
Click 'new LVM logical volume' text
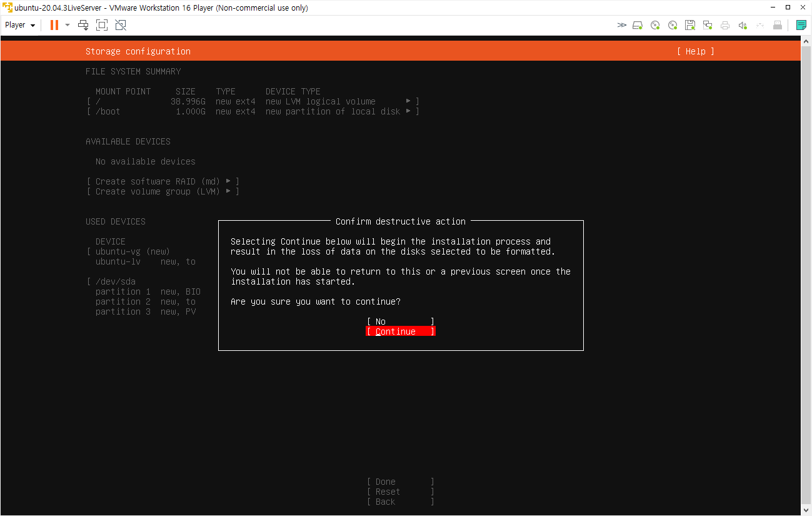(x=321, y=101)
